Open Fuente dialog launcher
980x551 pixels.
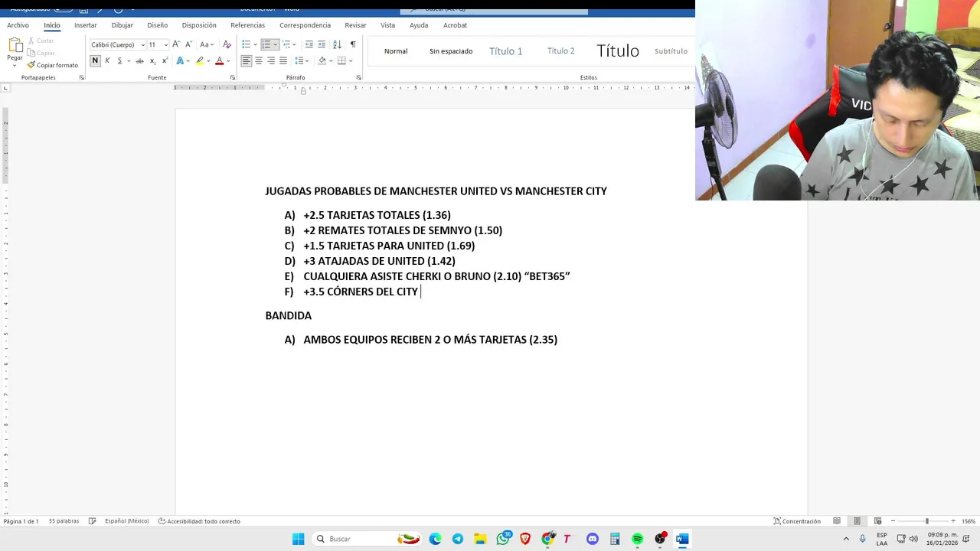pos(233,77)
